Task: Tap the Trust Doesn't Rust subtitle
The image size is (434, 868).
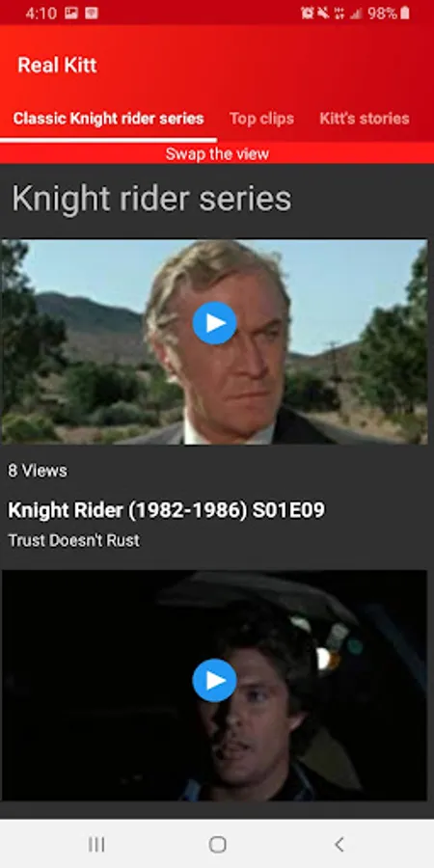Action: coord(73,540)
